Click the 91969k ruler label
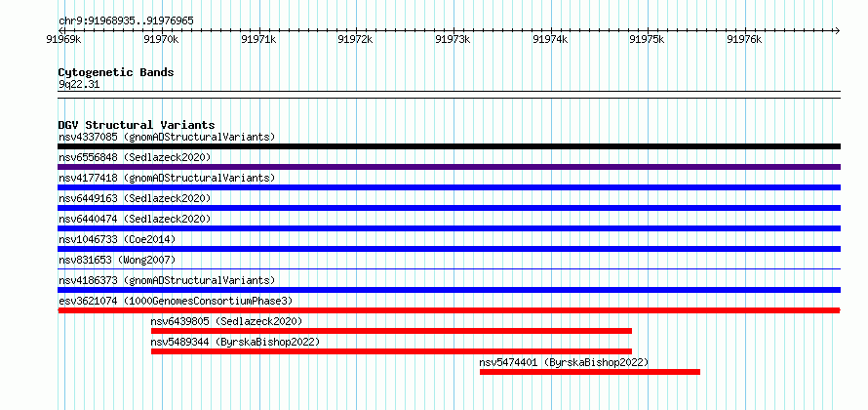 [x=64, y=39]
